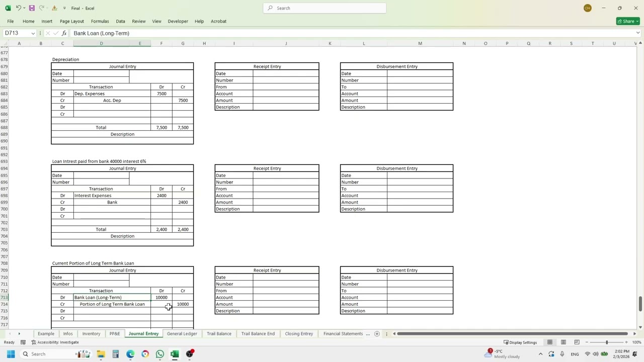Open the Developer ribbon tab
This screenshot has width=644, height=362.
click(x=178, y=21)
